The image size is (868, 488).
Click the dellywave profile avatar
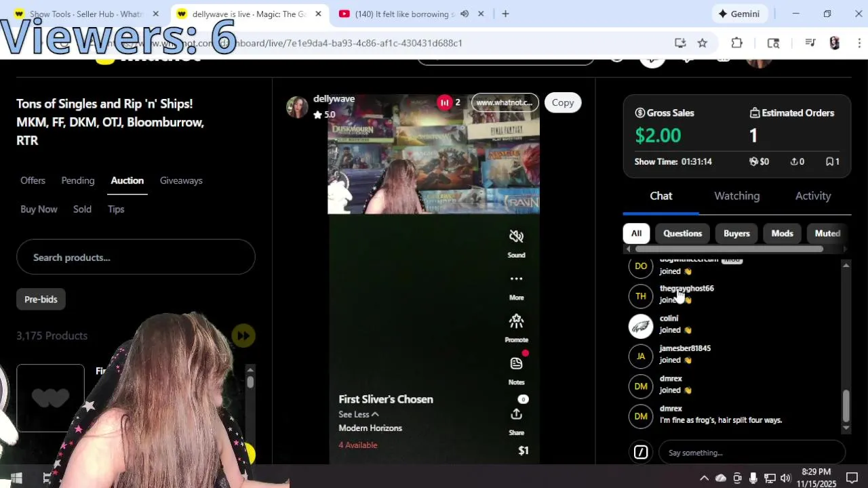tap(297, 107)
